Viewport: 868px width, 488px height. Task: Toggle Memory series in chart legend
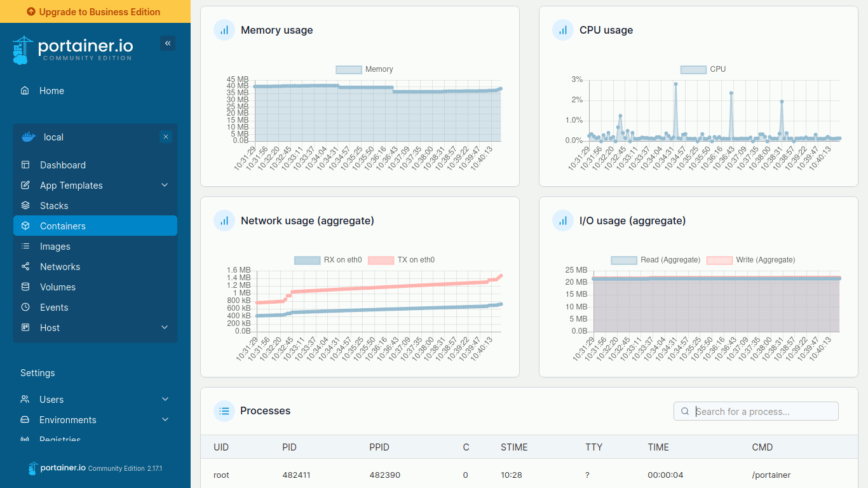pyautogui.click(x=364, y=69)
